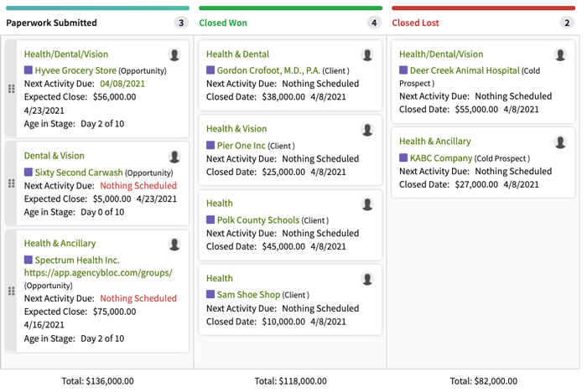Screen dimensions: 587x392
Task: Click Nothing Scheduled on Spectrum Health Inc. card
Action: coord(138,298)
